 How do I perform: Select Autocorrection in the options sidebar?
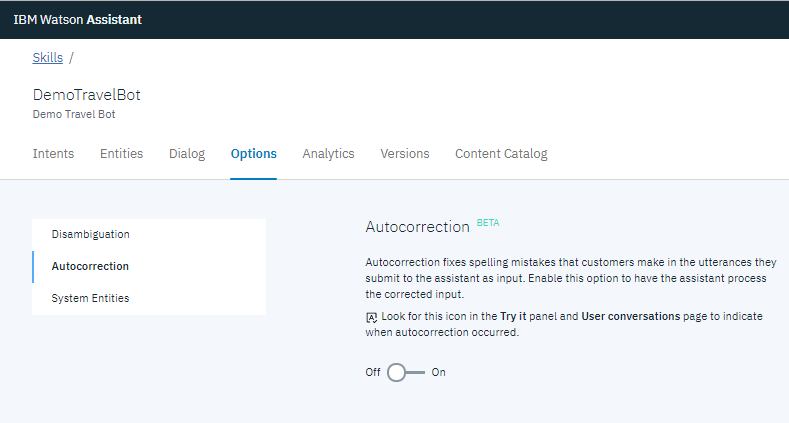point(149,267)
